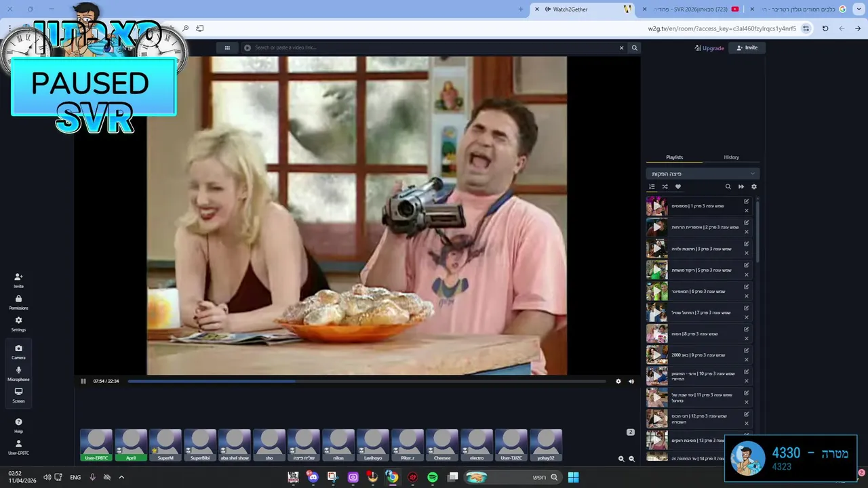Image resolution: width=868 pixels, height=488 pixels.
Task: Click browser site-info tune icon in address bar
Action: [x=806, y=28]
